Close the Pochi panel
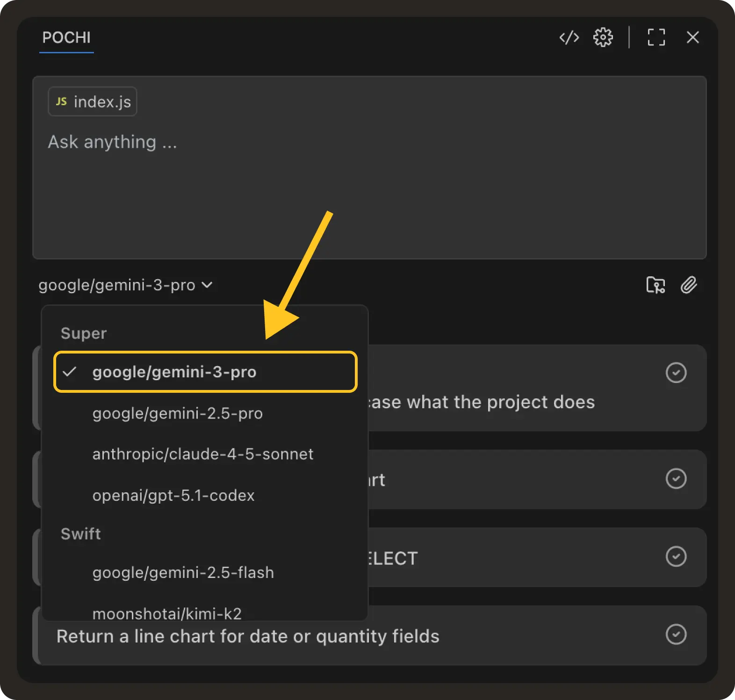 point(692,37)
